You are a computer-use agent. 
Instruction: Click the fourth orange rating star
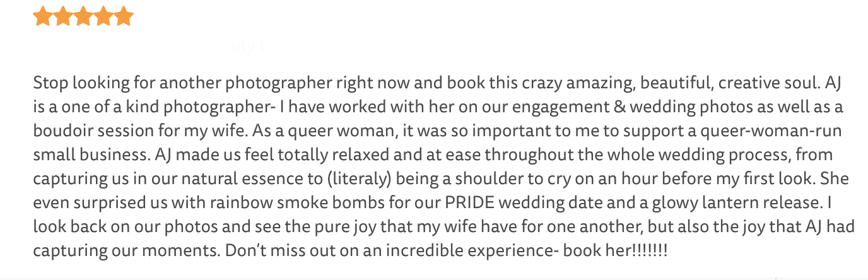103,17
